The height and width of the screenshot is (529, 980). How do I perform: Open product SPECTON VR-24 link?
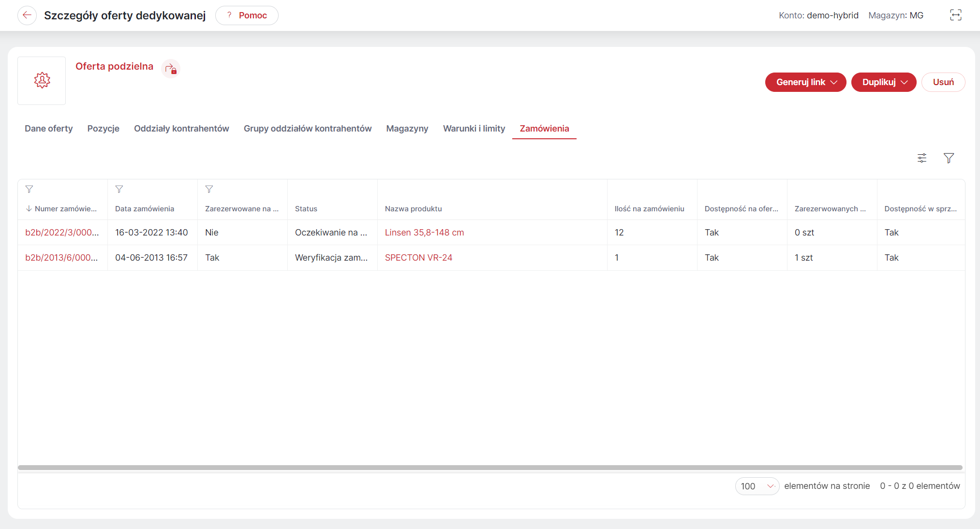click(x=418, y=258)
